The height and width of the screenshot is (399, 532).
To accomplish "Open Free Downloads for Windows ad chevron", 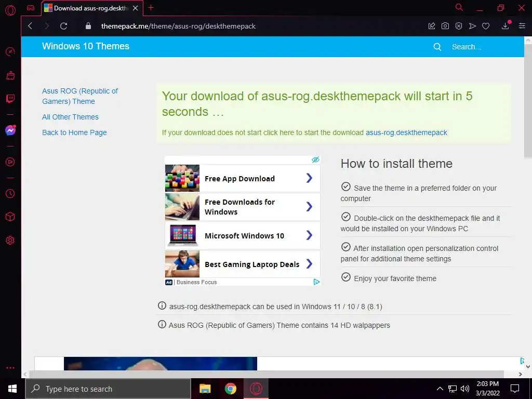I will pos(309,207).
